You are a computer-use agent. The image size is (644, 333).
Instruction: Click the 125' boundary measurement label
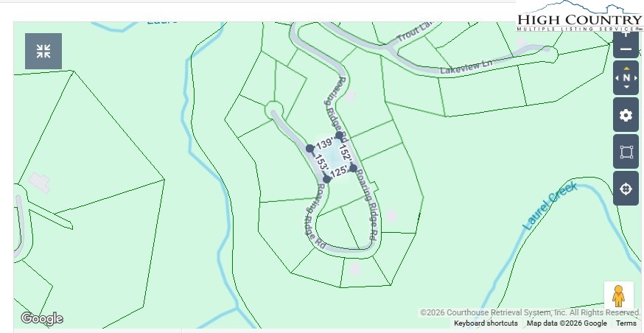pyautogui.click(x=339, y=172)
